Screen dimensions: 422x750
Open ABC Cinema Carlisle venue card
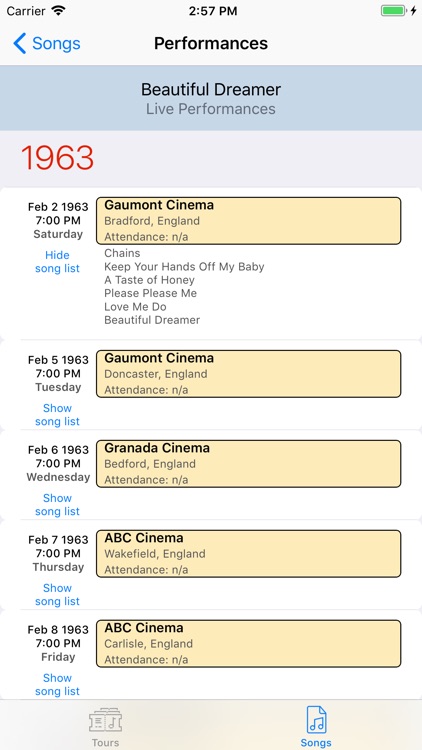248,644
